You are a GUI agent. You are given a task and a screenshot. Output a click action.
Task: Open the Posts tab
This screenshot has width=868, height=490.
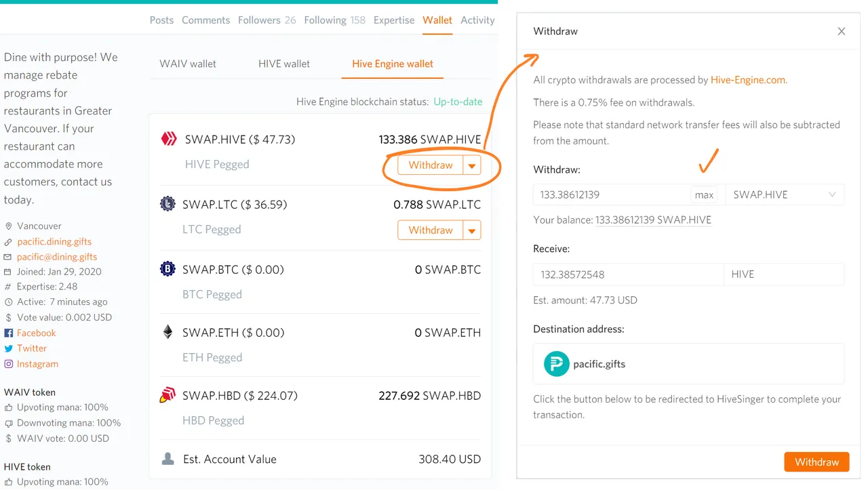coord(161,20)
